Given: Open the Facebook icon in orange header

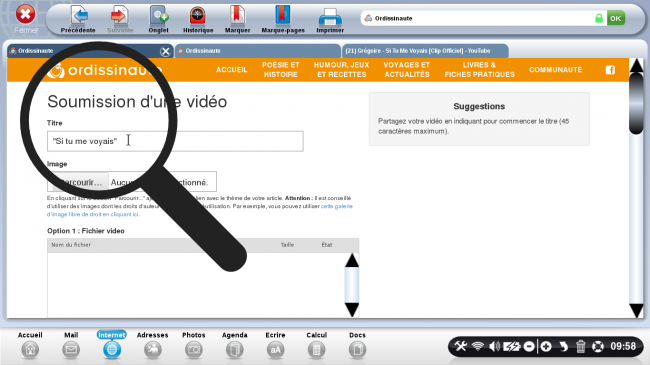Looking at the screenshot, I should click(610, 70).
